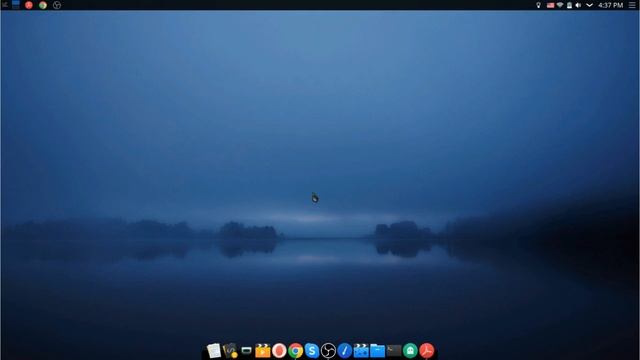Open the green ghost app in dock
Image resolution: width=640 pixels, height=360 pixels.
tap(410, 351)
